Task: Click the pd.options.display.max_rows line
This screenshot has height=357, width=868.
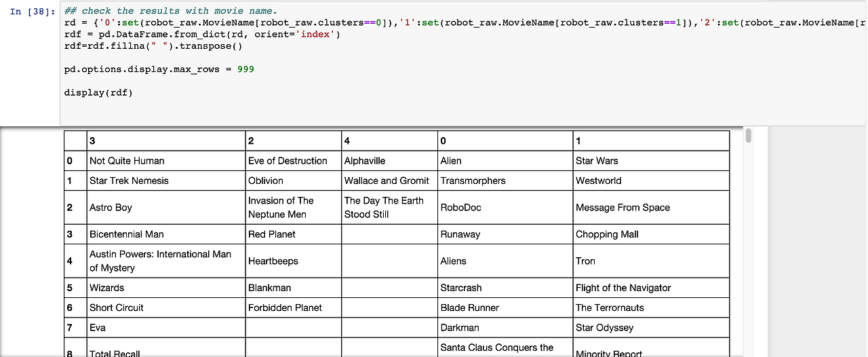Action: click(x=159, y=69)
